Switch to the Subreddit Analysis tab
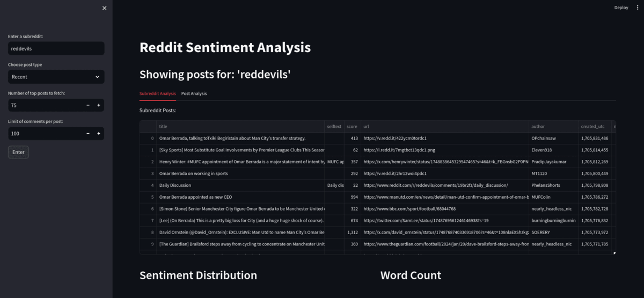644x298 pixels. click(x=158, y=93)
